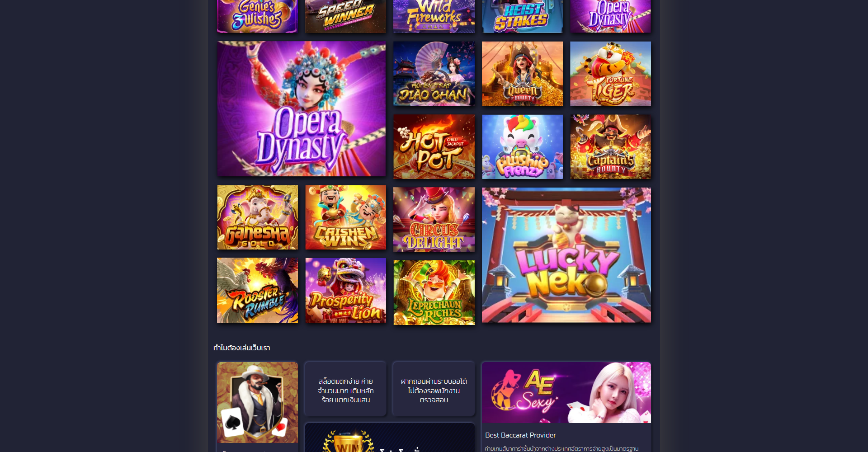Screen dimensions: 868x452
Task: Play the Hot Pot chilli jackpot game
Action: point(434,146)
